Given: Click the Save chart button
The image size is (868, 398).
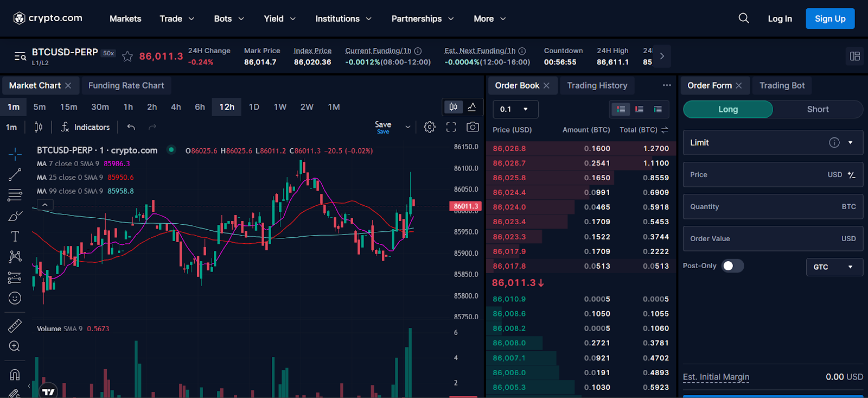Looking at the screenshot, I should [383, 127].
